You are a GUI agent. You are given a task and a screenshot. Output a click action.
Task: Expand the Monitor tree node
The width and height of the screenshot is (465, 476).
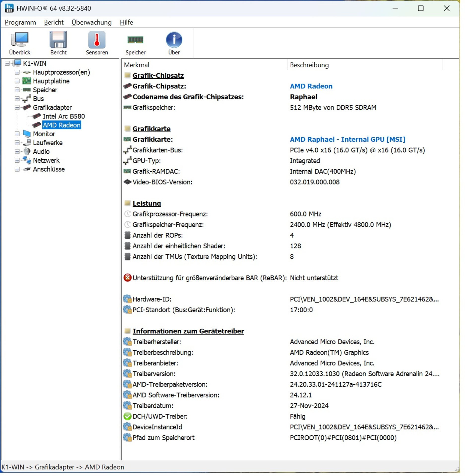17,134
